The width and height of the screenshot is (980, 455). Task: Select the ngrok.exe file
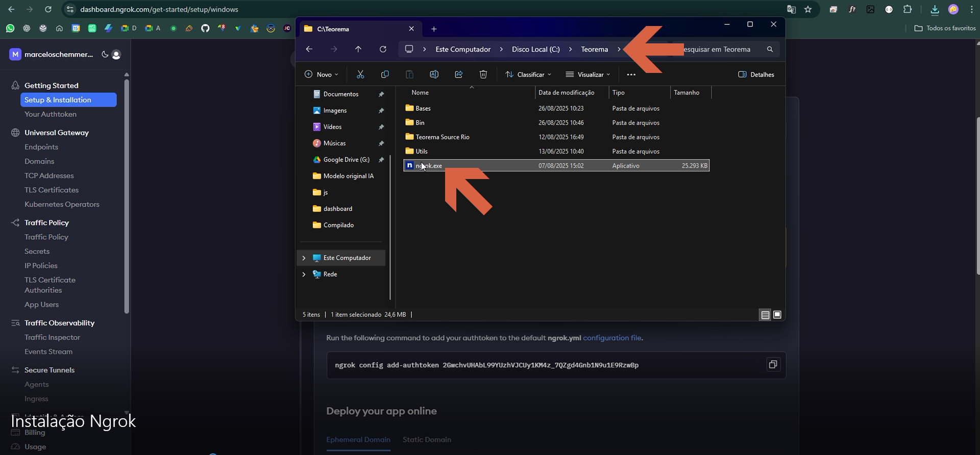pyautogui.click(x=556, y=165)
